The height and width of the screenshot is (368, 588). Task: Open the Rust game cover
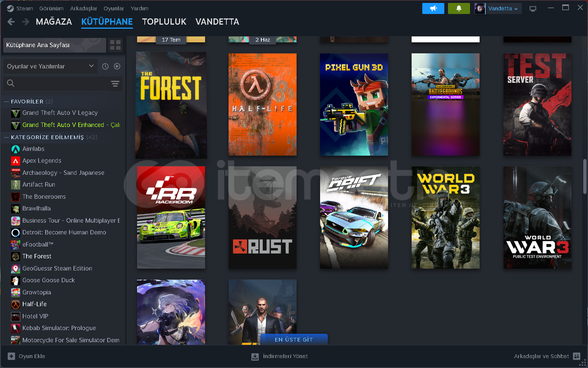262,217
